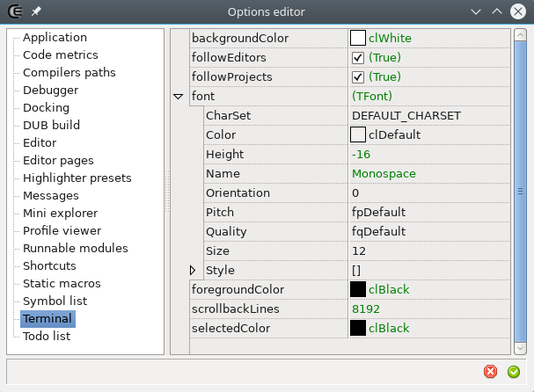Click the green accept checkmark icon
534x392 pixels.
pos(514,372)
